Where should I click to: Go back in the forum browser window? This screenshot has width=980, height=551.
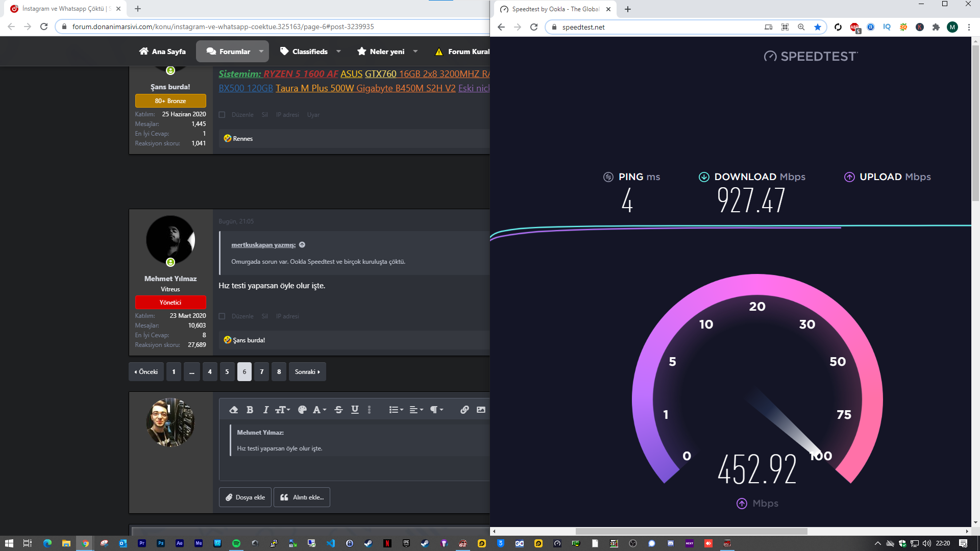11,27
